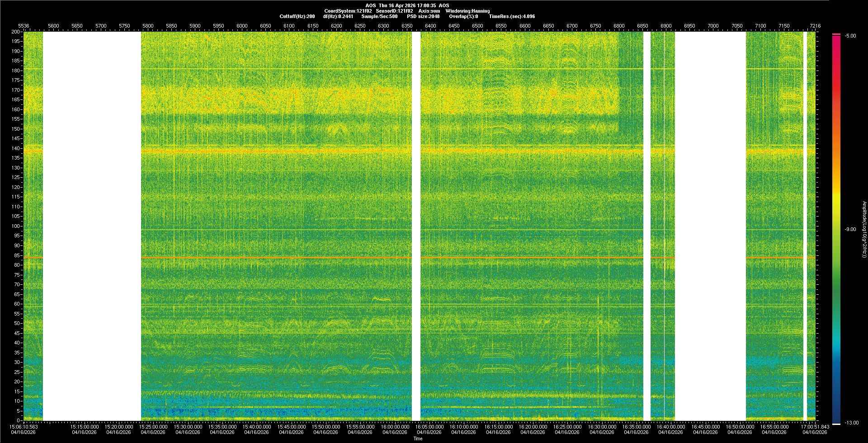
Task: Click the Time label below the x-axis
Action: 418,438
